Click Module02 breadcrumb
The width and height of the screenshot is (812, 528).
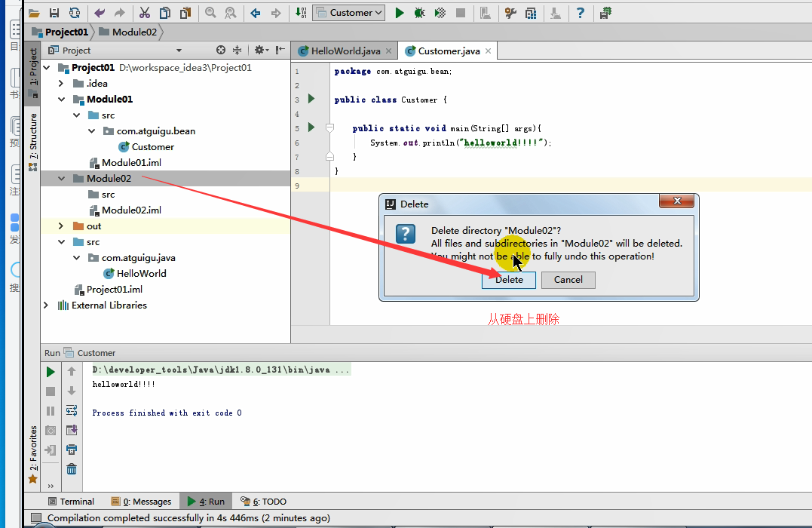pos(128,32)
